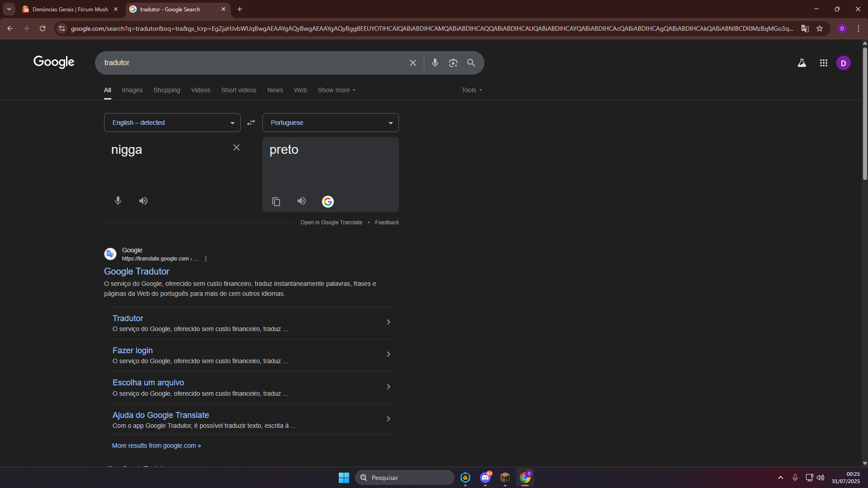The width and height of the screenshot is (868, 488).
Task: Select the All results tab
Action: [x=107, y=90]
